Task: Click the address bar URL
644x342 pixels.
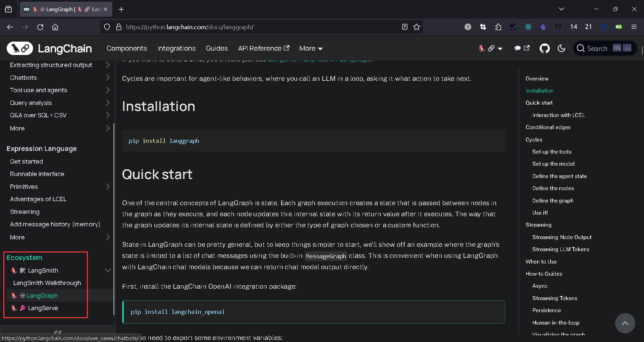Action: [x=190, y=27]
